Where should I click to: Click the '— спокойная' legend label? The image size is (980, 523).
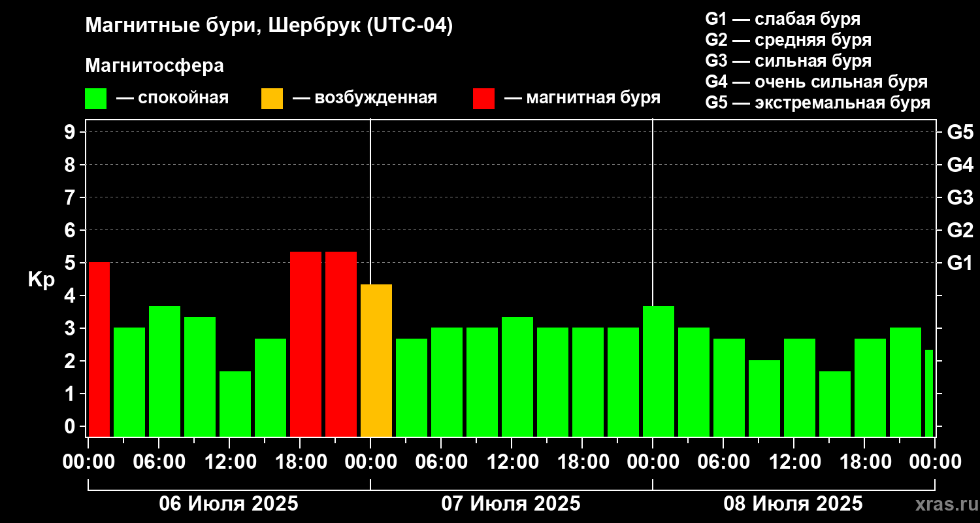pyautogui.click(x=172, y=98)
